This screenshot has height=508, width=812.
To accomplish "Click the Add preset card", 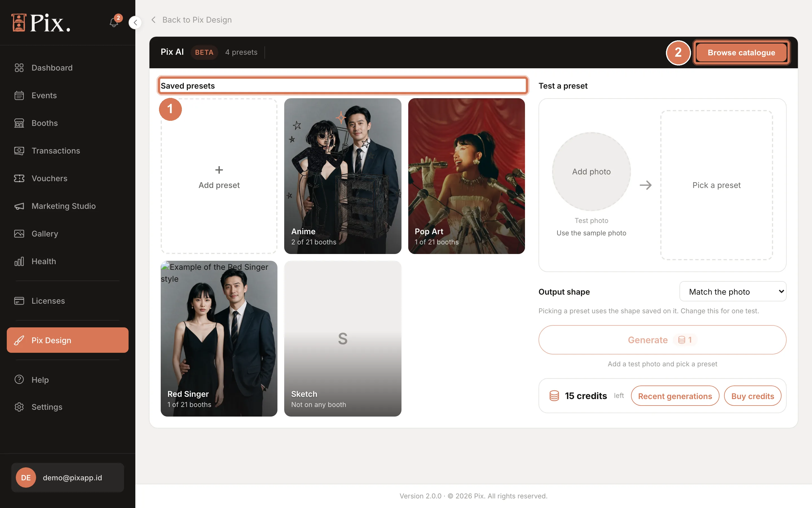I will pyautogui.click(x=219, y=176).
